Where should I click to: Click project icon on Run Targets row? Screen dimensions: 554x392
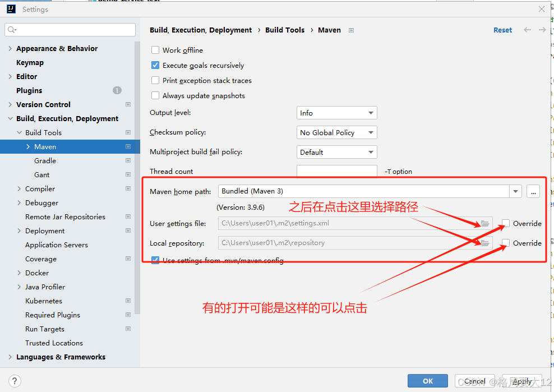point(128,329)
